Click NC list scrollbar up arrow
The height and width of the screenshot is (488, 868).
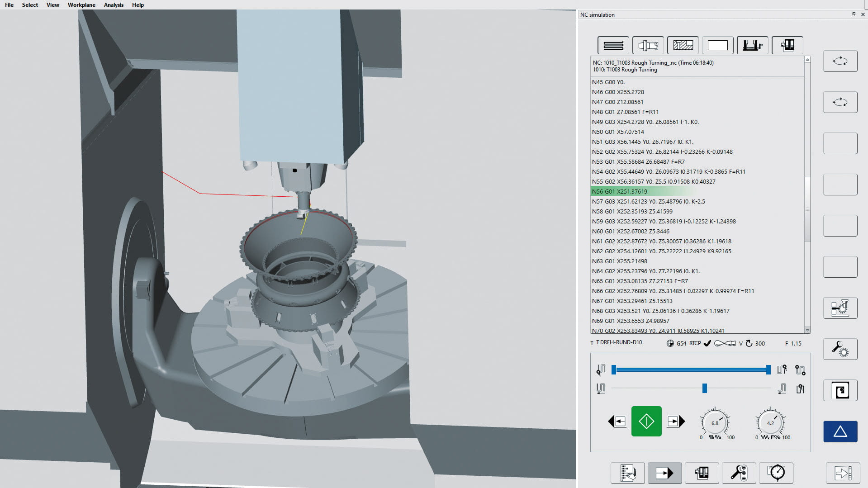tap(807, 60)
